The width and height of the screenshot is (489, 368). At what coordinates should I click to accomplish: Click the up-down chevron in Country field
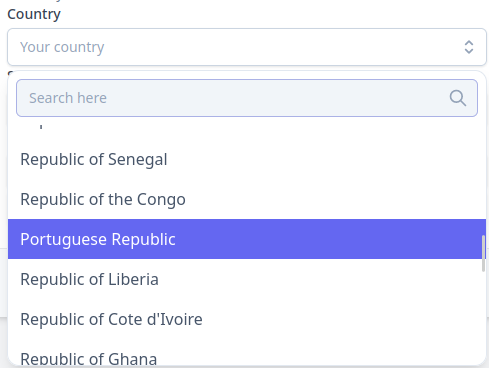tap(469, 47)
